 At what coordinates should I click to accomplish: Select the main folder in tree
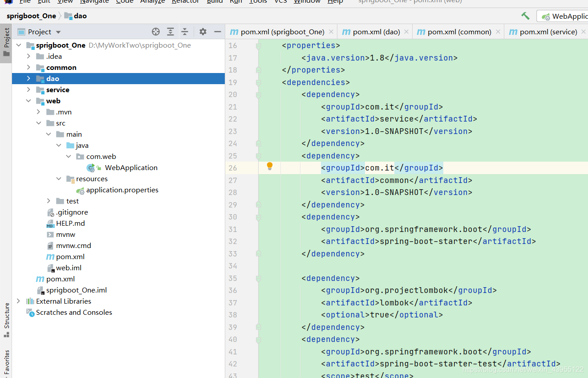[x=74, y=134]
